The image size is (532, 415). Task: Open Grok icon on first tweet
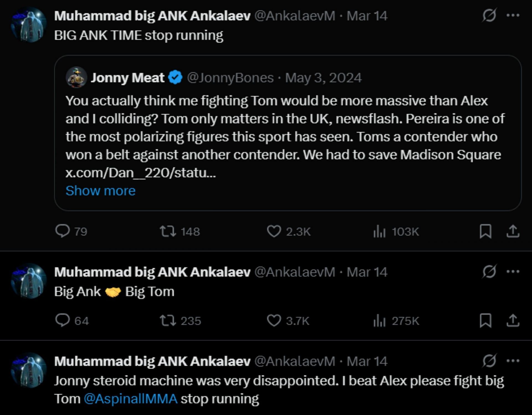(489, 16)
